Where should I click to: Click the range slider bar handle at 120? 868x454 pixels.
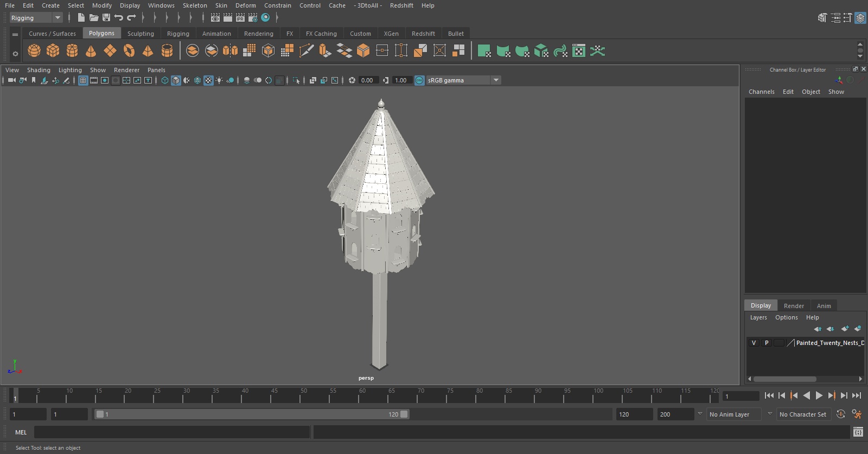(404, 414)
